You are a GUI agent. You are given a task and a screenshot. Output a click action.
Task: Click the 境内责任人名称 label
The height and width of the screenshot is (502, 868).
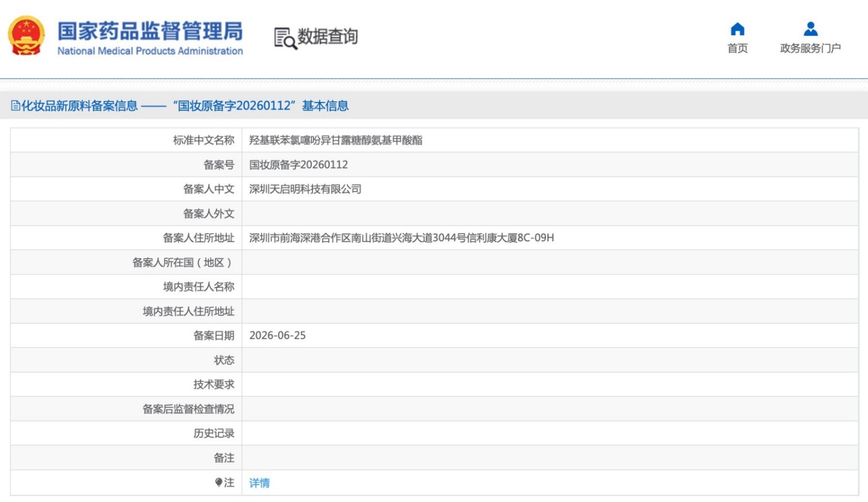tap(199, 287)
